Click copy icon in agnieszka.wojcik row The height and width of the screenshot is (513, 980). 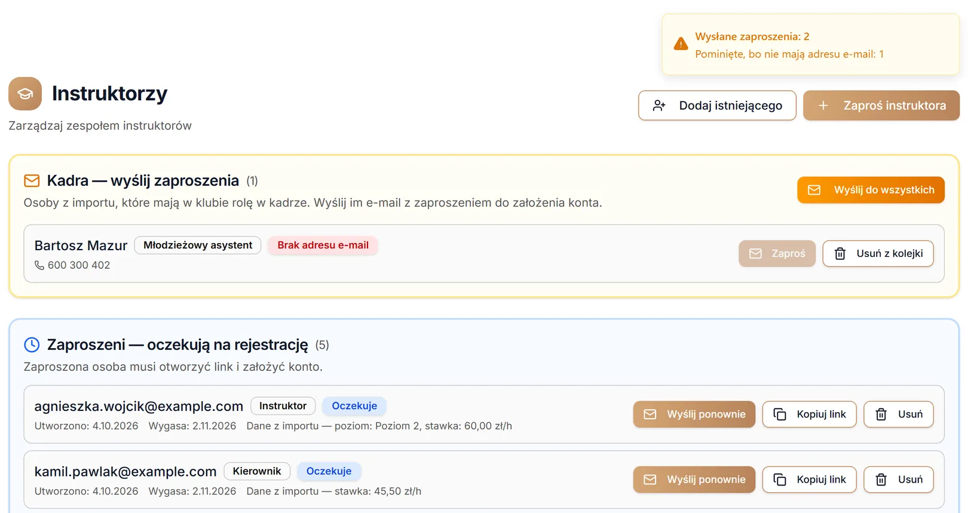[780, 414]
